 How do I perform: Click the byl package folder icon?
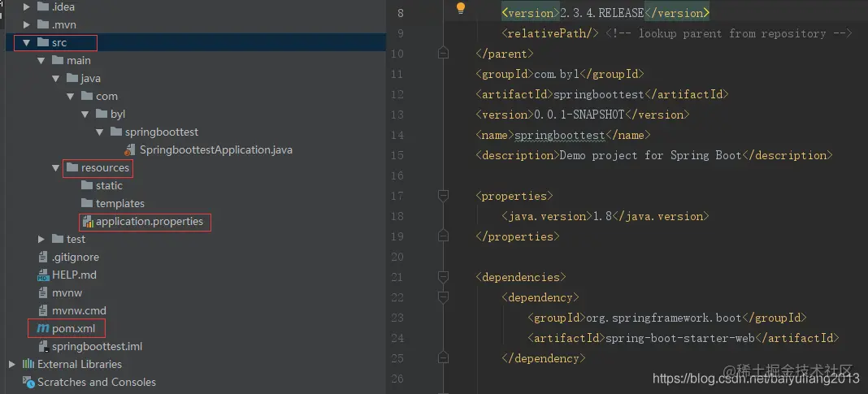tap(102, 114)
